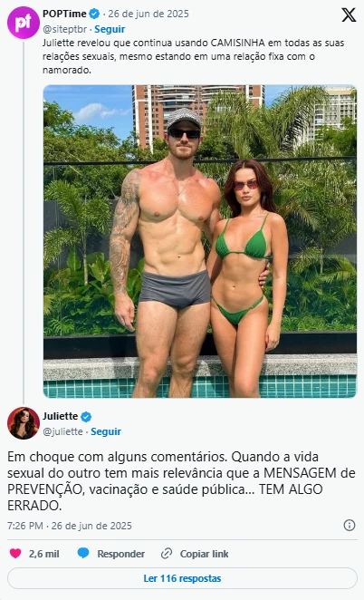Follow @siteptbr using Seguir link
Image resolution: width=364 pixels, height=600 pixels.
(x=110, y=29)
